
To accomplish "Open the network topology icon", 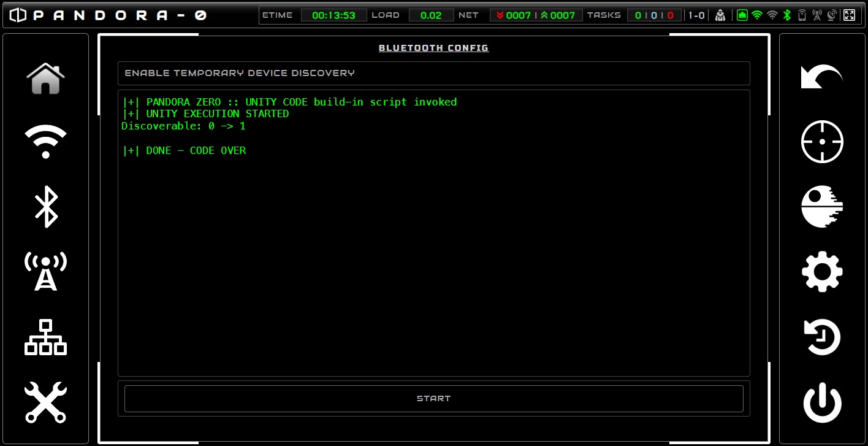I will (45, 337).
